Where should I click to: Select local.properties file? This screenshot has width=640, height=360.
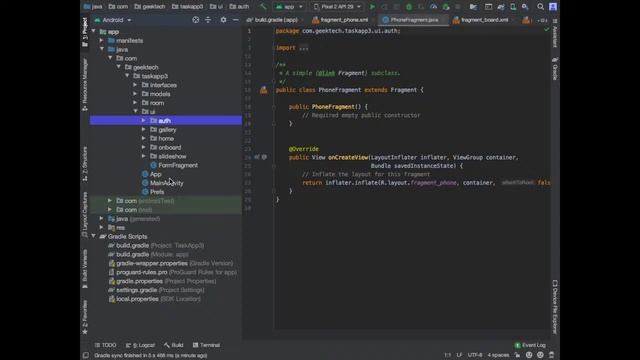click(x=154, y=299)
